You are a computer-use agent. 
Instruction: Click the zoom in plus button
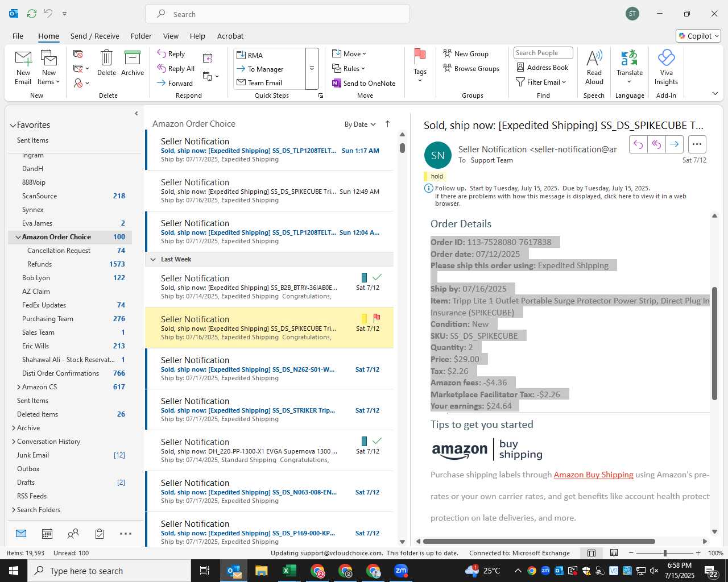pyautogui.click(x=698, y=553)
